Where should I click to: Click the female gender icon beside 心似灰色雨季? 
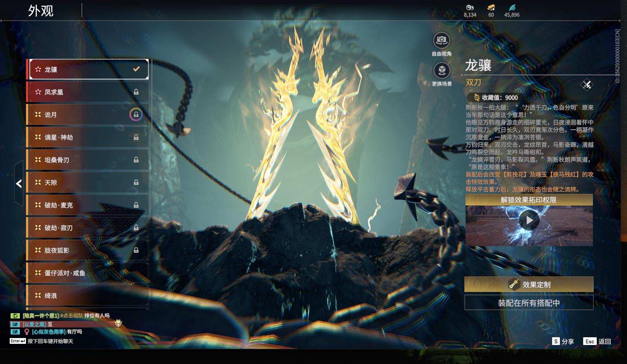tap(27, 332)
